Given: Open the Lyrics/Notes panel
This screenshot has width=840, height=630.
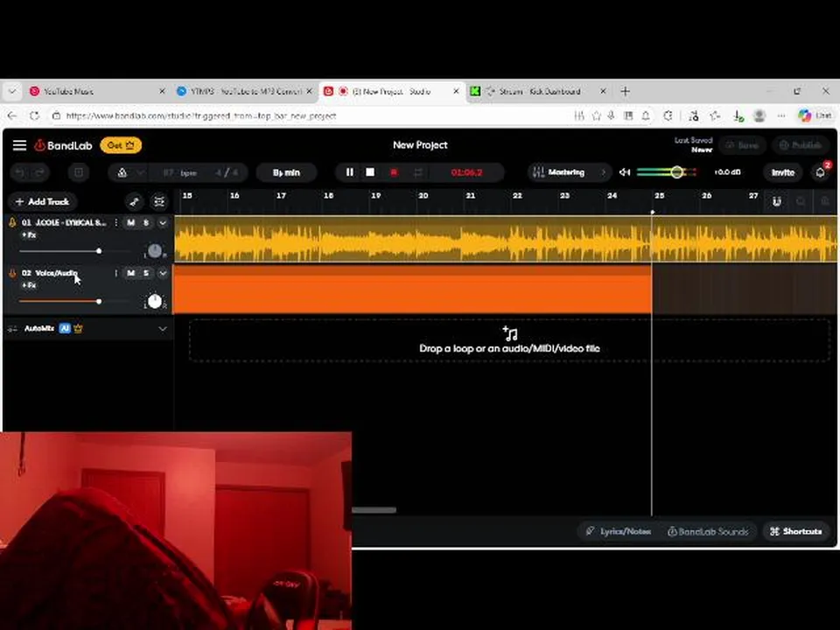Looking at the screenshot, I should 618,531.
